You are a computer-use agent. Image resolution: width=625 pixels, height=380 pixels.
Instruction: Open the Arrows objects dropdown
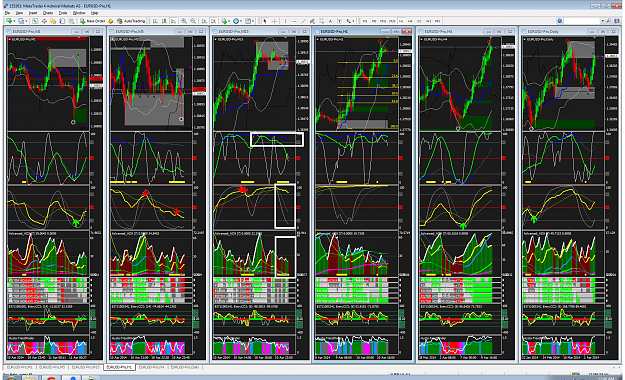350,21
